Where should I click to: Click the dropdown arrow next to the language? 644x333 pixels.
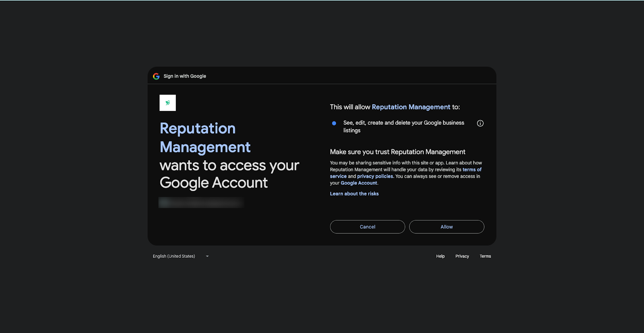click(207, 256)
